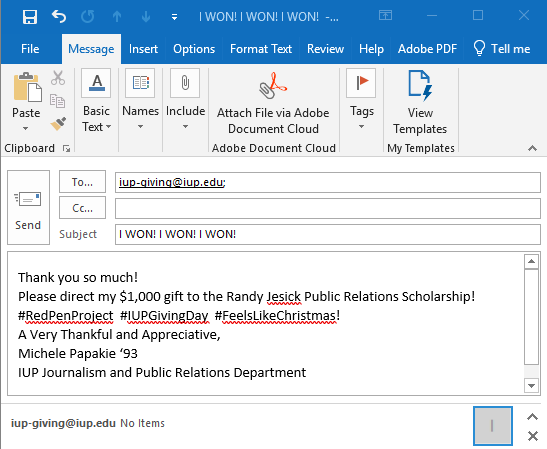Click the Paste clipboard icon
547x449 pixels.
27,87
